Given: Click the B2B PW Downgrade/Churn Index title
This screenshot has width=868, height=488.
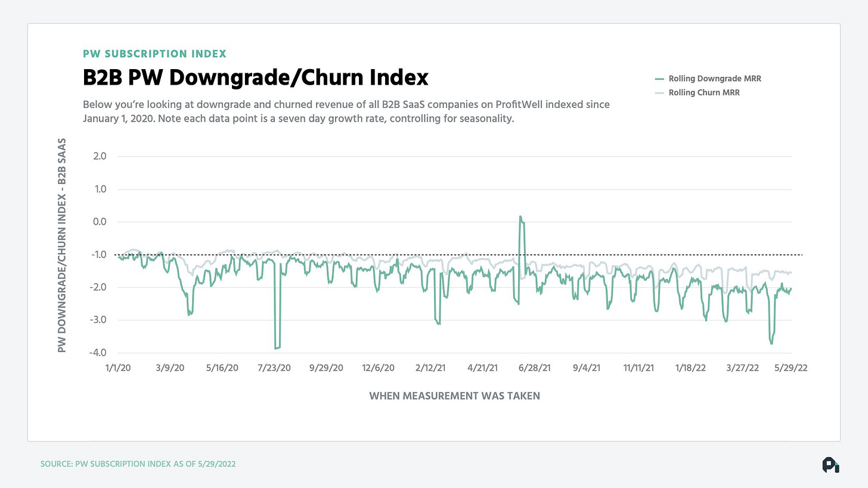Looking at the screenshot, I should 255,77.
